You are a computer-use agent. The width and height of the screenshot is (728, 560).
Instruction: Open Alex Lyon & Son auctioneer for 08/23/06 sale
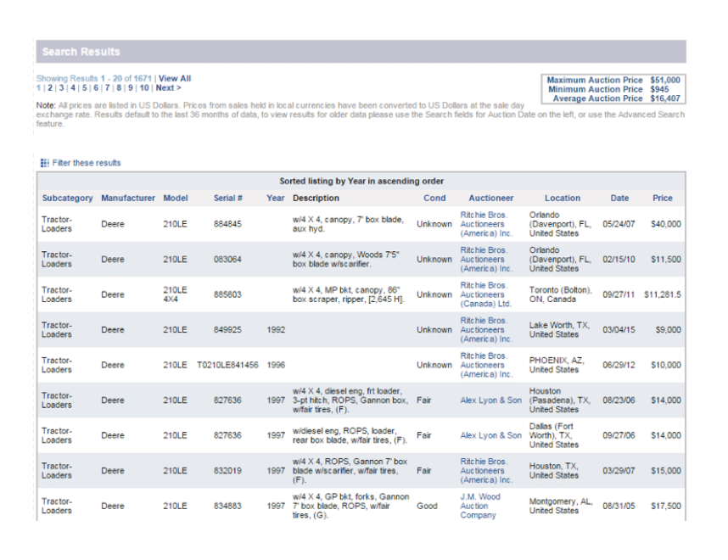(490, 400)
